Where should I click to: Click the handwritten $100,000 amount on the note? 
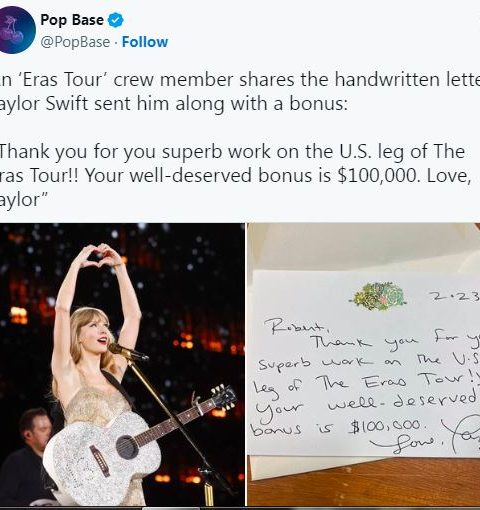[387, 426]
